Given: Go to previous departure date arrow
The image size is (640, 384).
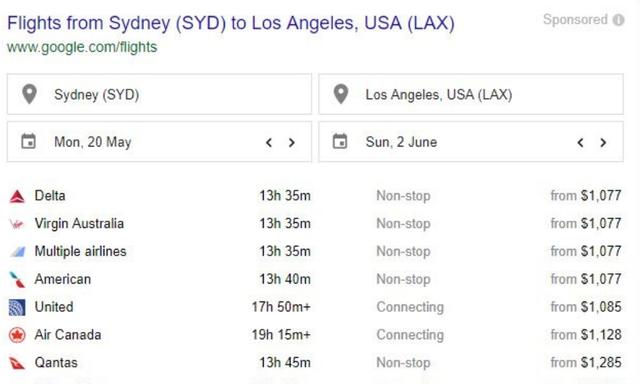Looking at the screenshot, I should point(269,142).
